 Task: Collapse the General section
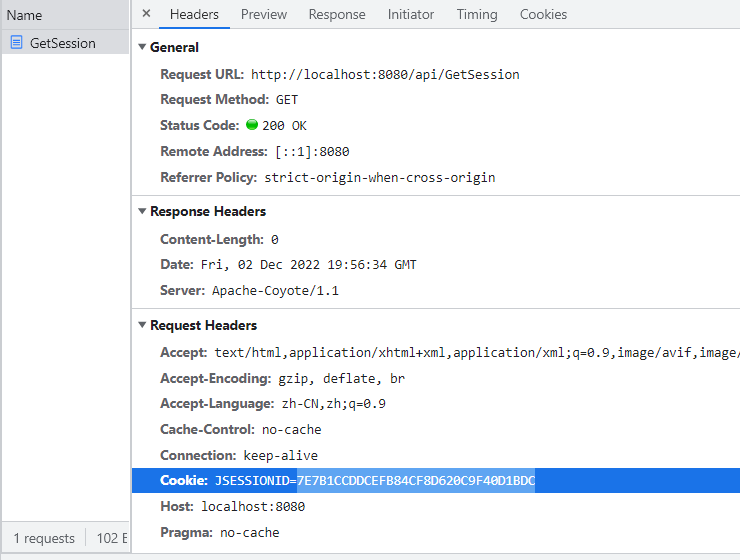(x=142, y=48)
